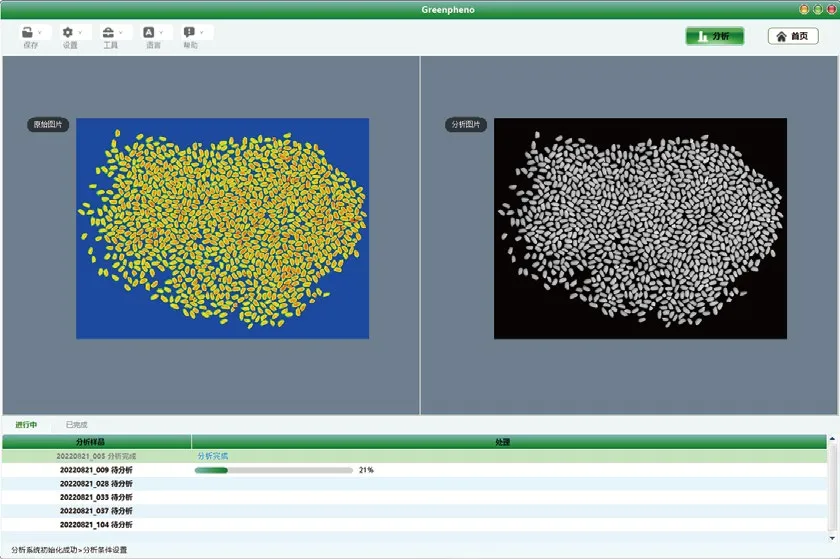Open the Help (帮助) icon
Image resolution: width=840 pixels, height=559 pixels.
pos(188,33)
